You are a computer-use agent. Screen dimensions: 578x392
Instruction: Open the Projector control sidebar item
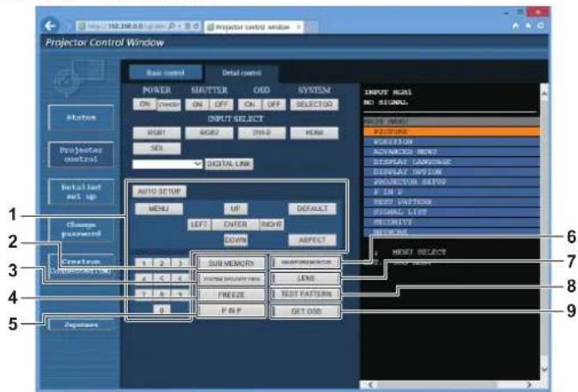pos(81,154)
